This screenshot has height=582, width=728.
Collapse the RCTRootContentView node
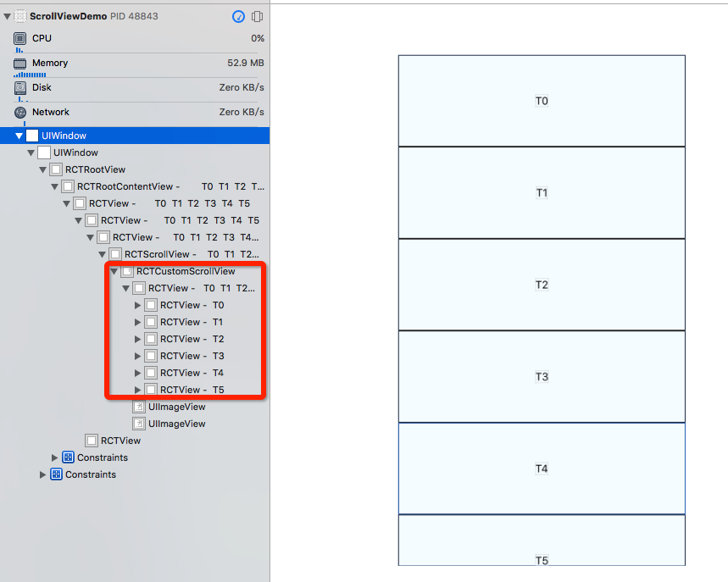click(54, 186)
